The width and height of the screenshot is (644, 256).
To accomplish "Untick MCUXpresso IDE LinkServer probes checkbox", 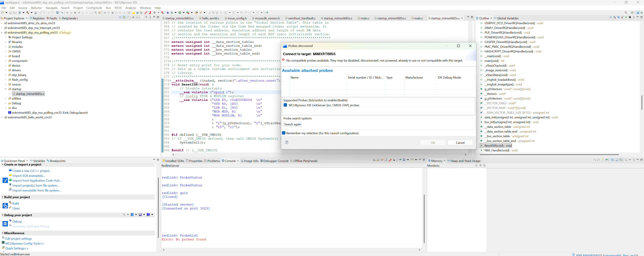I will [285, 105].
